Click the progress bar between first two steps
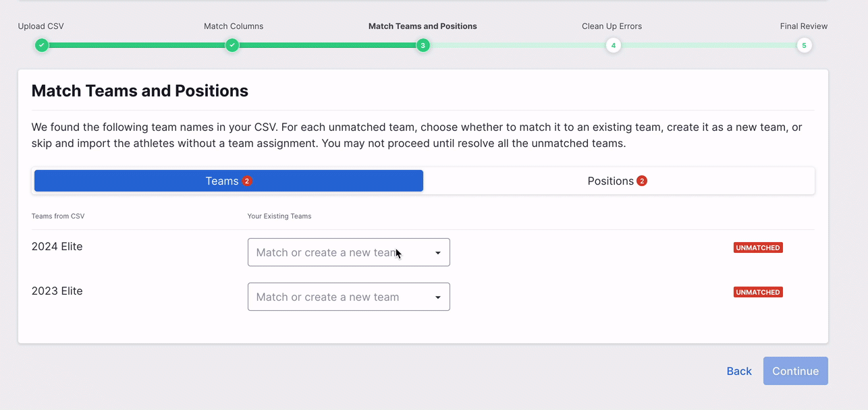The height and width of the screenshot is (410, 868). coord(137,45)
